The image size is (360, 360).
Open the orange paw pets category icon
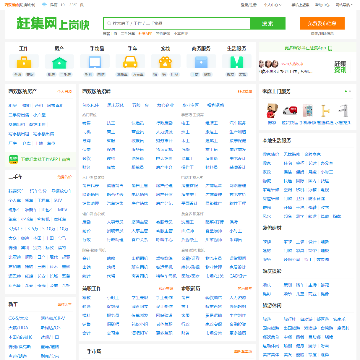166,62
